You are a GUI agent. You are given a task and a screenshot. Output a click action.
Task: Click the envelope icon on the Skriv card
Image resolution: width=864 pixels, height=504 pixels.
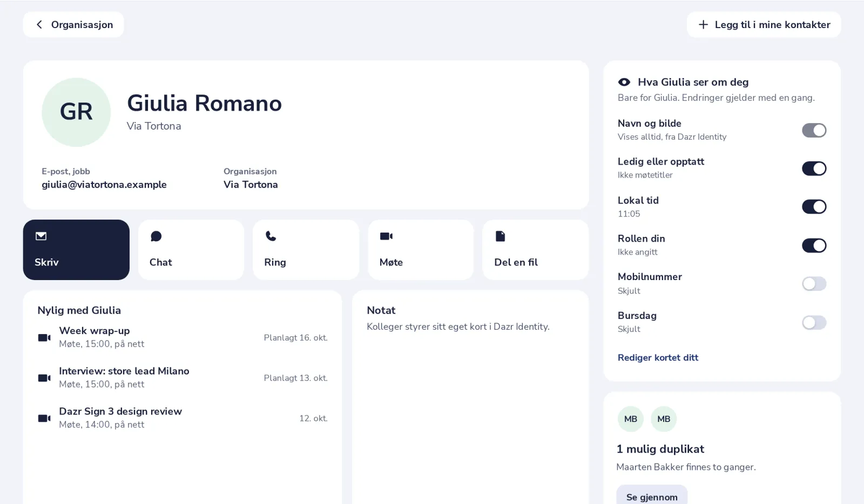click(41, 236)
